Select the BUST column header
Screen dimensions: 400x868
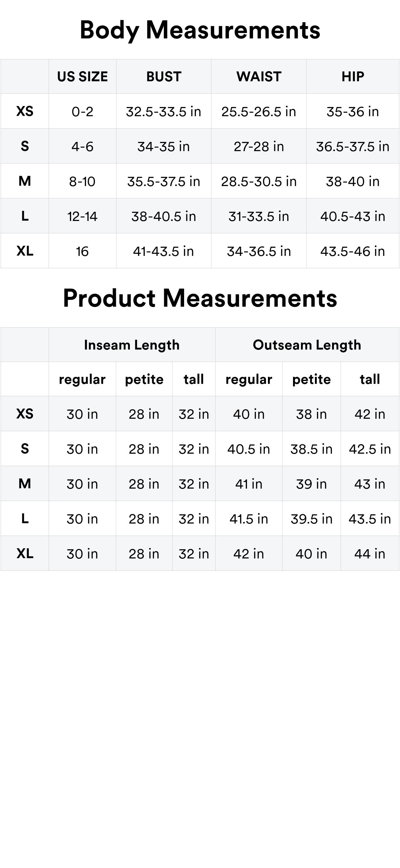coord(164,77)
